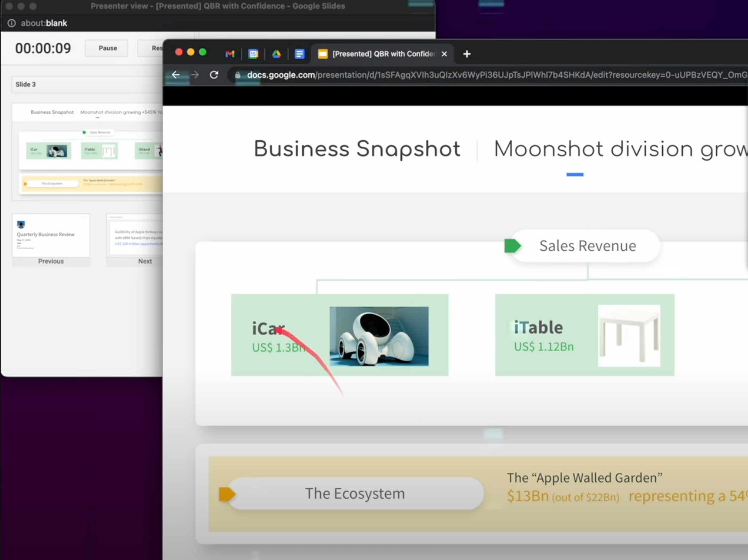Click the iCar concept car image
Screen dimensions: 748x560
(379, 336)
